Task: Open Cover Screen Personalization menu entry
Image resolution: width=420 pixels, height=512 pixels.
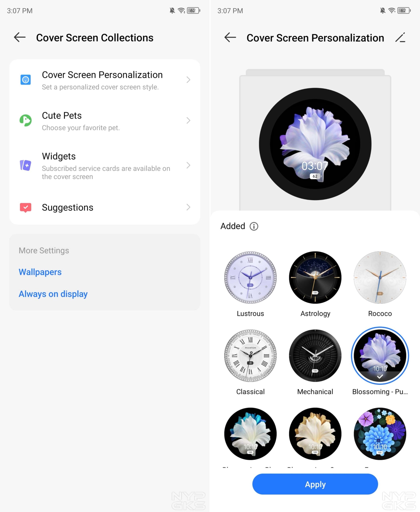Action: pos(105,80)
